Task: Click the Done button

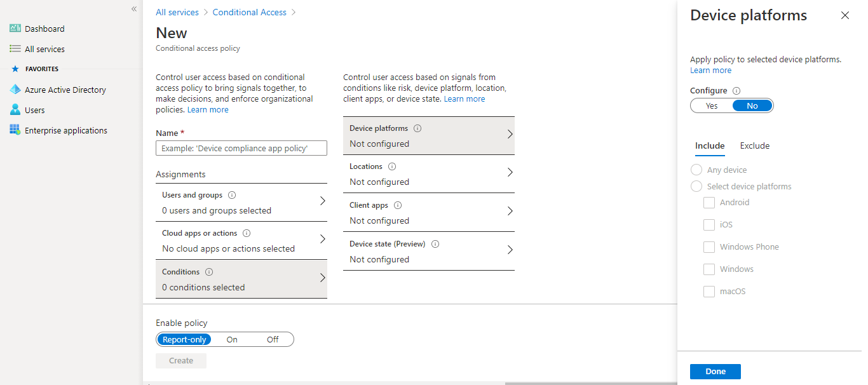Action: pos(715,372)
